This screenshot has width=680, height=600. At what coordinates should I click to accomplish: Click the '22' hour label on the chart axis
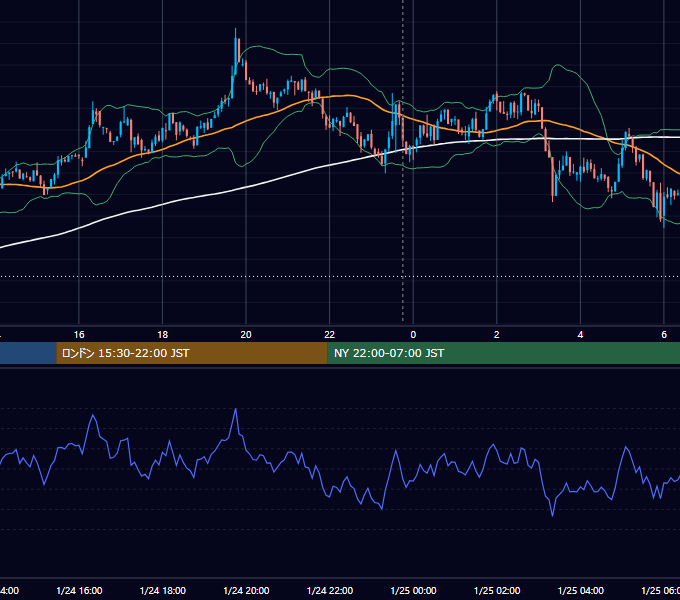[x=330, y=335]
